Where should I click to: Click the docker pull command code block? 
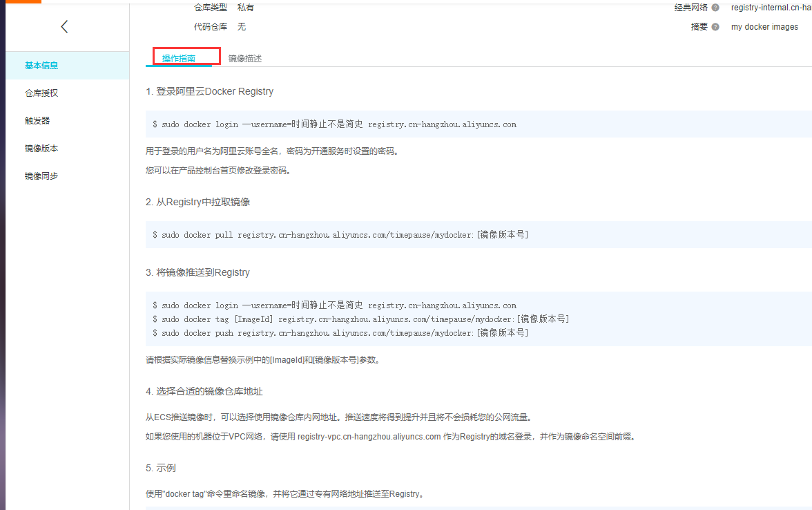(340, 235)
